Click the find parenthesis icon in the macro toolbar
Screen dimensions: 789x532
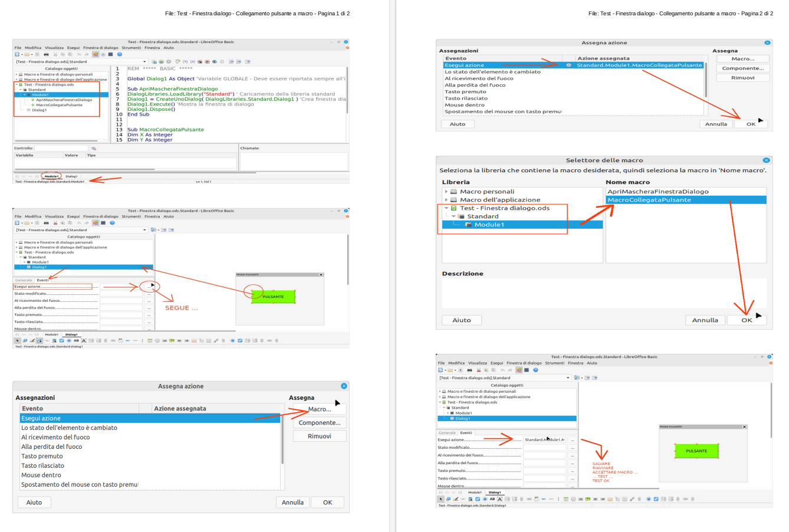coord(222,61)
